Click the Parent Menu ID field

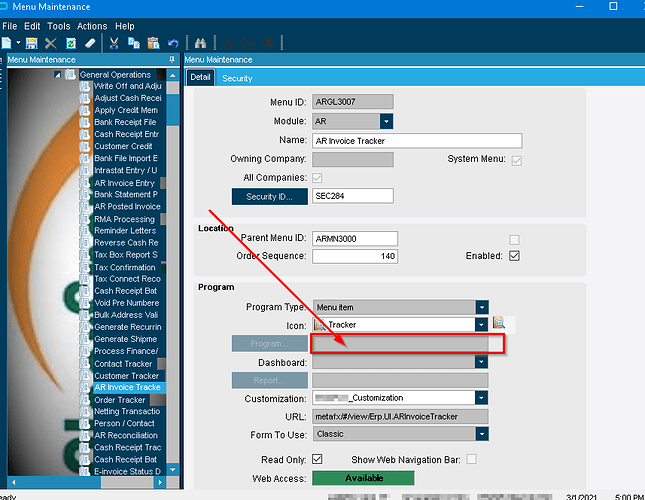pos(355,238)
